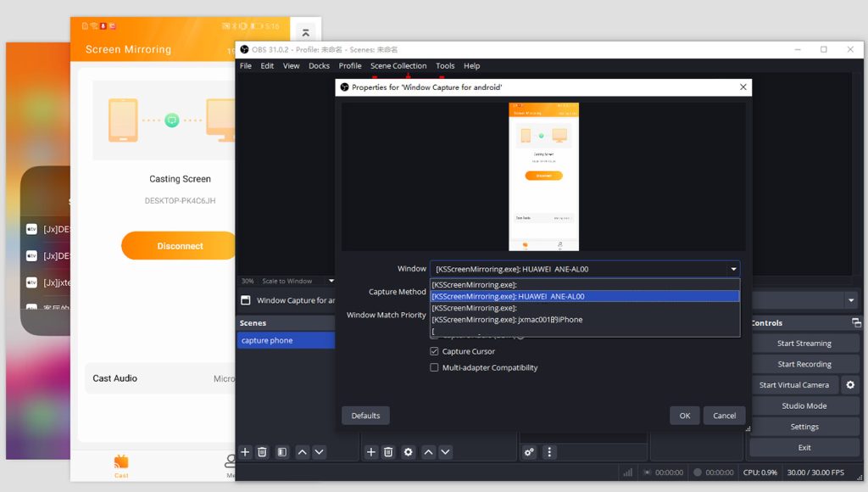This screenshot has height=492, width=868.
Task: Click the collapse arrow icon in Screen Mirroring header
Action: click(305, 33)
